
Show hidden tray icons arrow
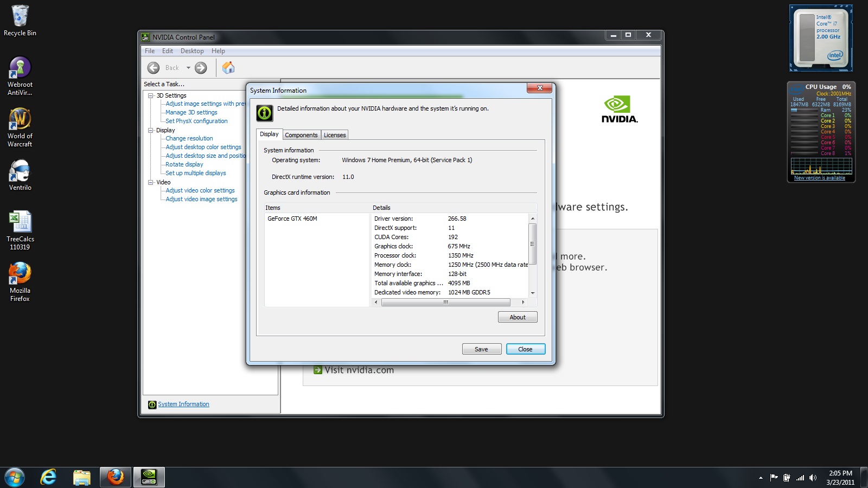(761, 478)
